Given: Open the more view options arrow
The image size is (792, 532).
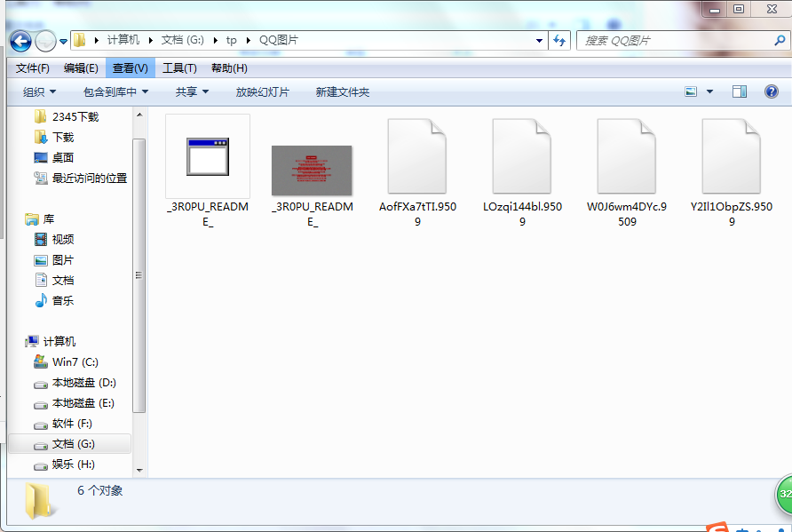Looking at the screenshot, I should (709, 91).
